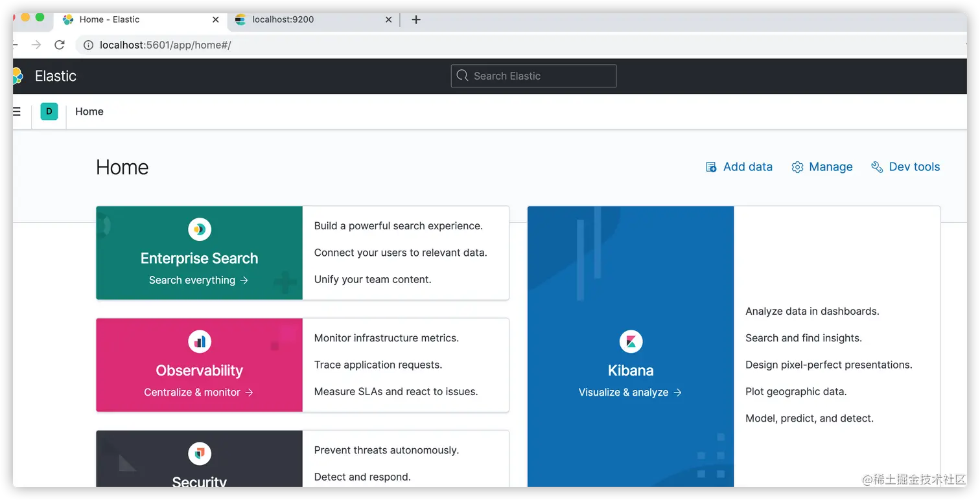
Task: Click the Observability round logo icon
Action: (200, 341)
